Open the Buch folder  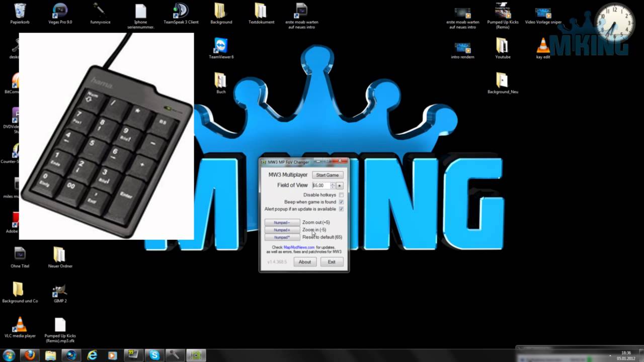(x=221, y=83)
